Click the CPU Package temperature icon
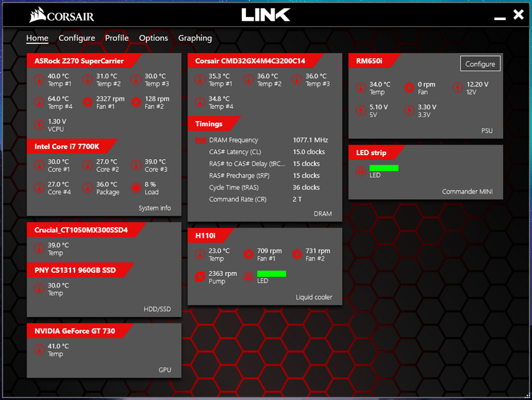 (x=88, y=188)
